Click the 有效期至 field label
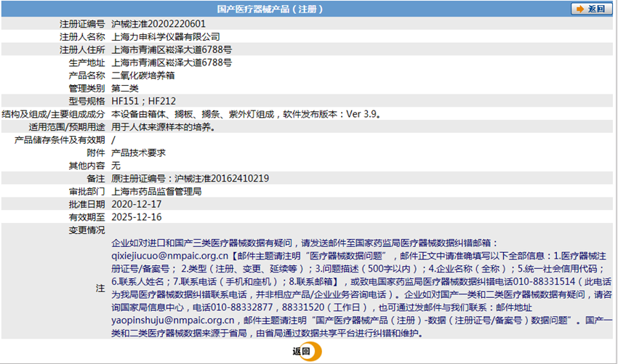The width and height of the screenshot is (618, 364). 87,217
